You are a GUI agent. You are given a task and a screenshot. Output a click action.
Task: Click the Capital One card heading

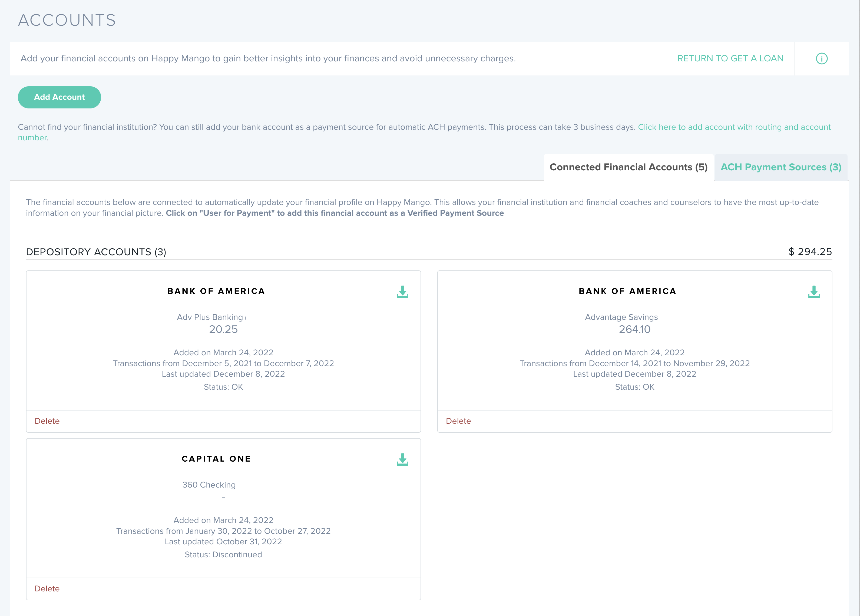216,459
